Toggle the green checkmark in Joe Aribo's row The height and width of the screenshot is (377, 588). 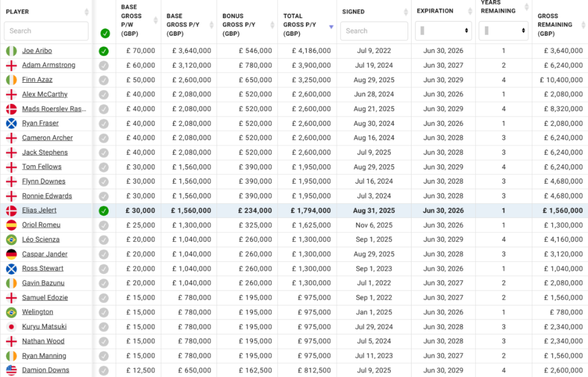(x=103, y=51)
